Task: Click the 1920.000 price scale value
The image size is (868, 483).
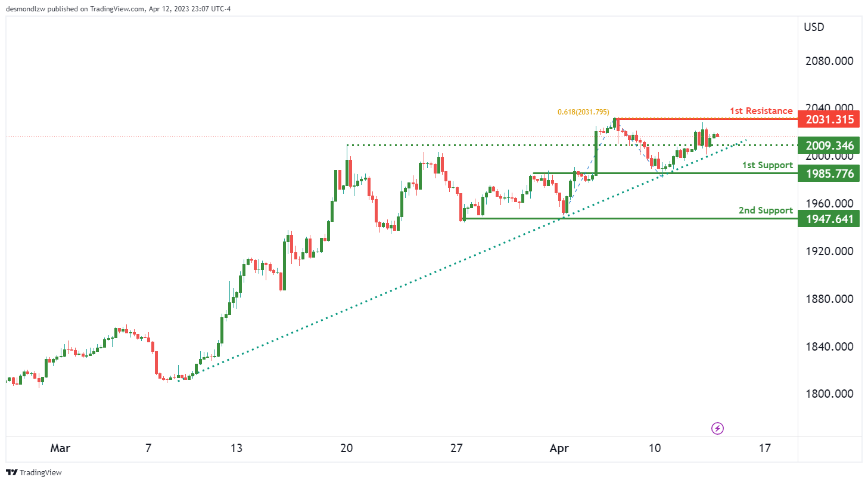Action: point(828,251)
